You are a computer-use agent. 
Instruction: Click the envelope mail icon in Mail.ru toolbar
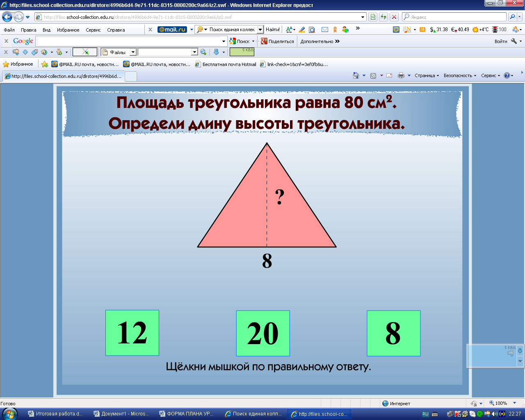(x=325, y=30)
